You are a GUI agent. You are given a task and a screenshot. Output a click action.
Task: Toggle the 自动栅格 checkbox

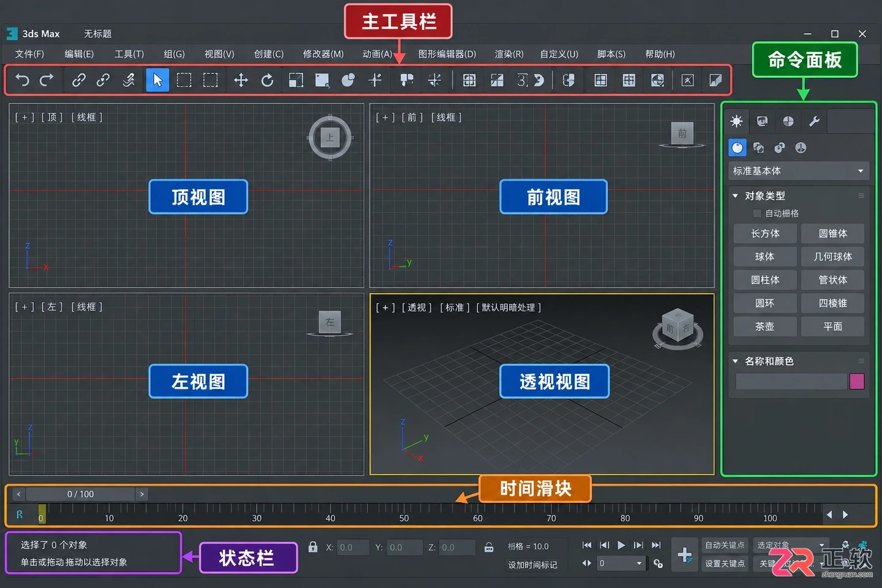tap(757, 213)
